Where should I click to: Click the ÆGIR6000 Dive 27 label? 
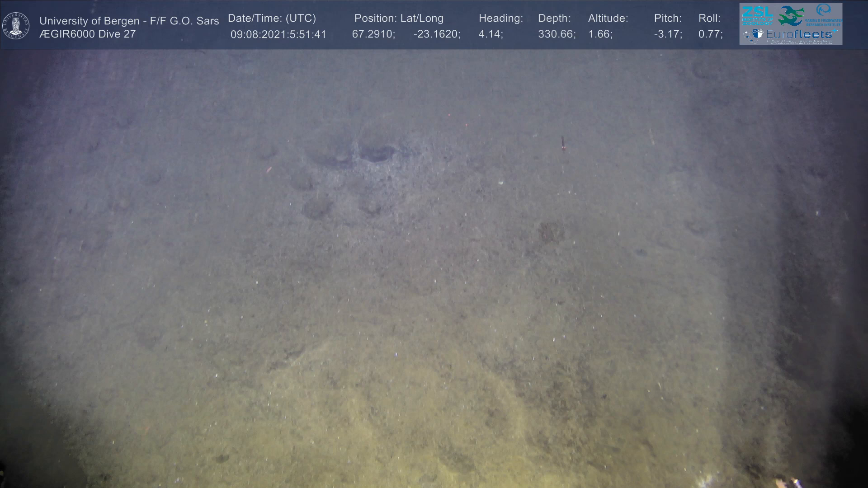pyautogui.click(x=88, y=34)
